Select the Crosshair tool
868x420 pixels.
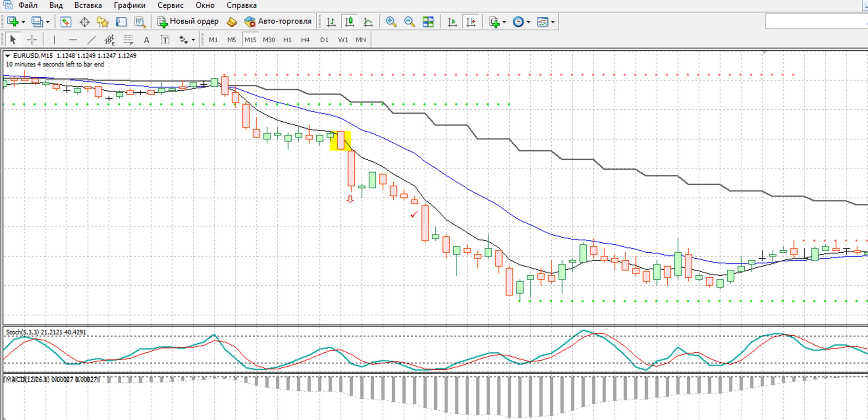(x=32, y=40)
